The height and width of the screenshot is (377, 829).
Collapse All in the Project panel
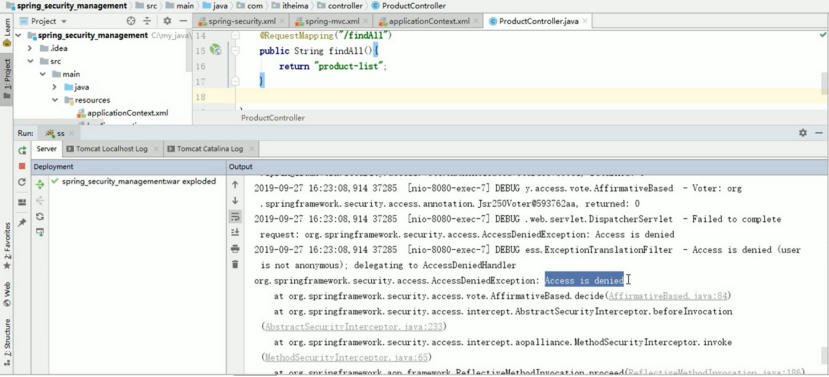147,21
